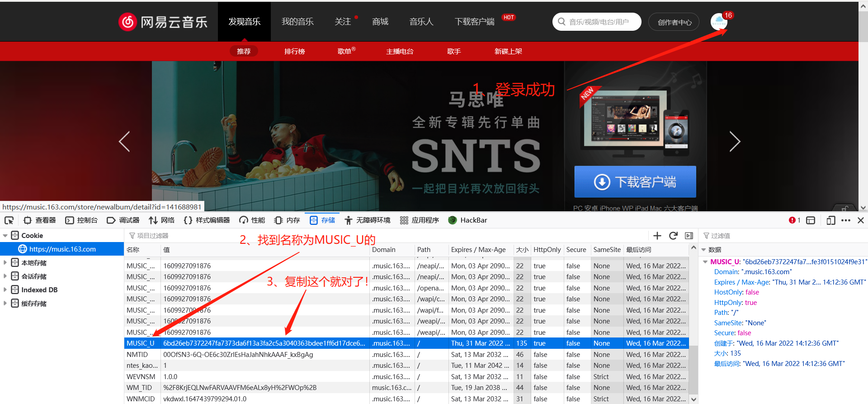The height and width of the screenshot is (404, 868).
Task: Open the 商城 navigation item
Action: point(380,21)
